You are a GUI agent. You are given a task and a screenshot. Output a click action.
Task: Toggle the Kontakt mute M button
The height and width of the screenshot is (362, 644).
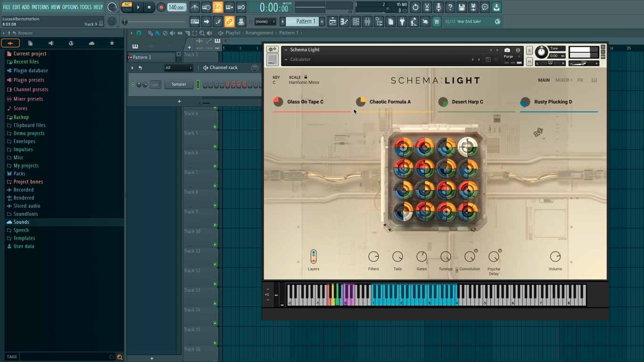[529, 61]
